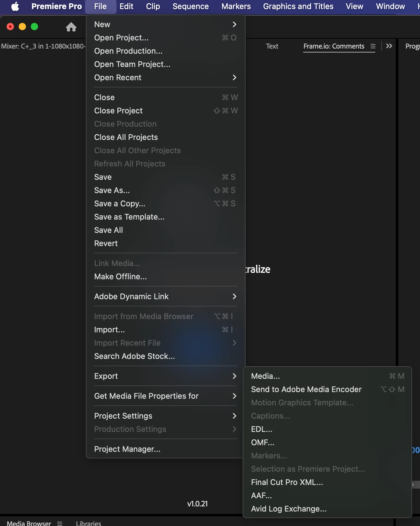Select Revert
420x526 pixels.
[x=165, y=243]
